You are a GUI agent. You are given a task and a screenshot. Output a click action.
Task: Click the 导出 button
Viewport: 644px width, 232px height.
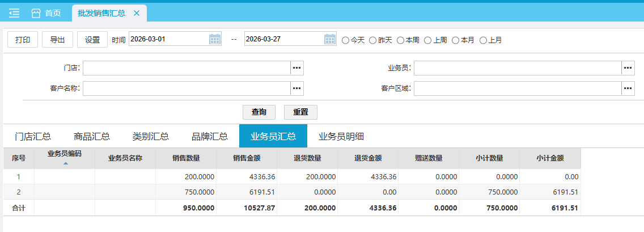tap(57, 40)
